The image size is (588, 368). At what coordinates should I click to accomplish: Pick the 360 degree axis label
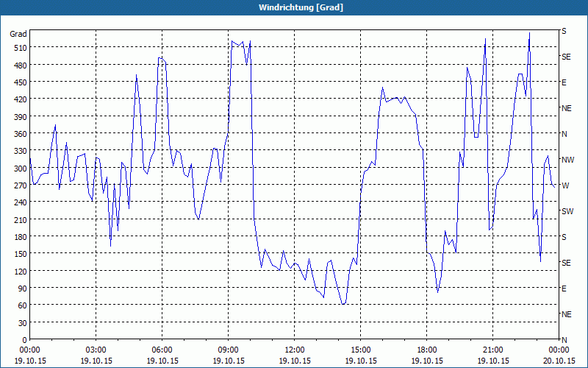21,134
